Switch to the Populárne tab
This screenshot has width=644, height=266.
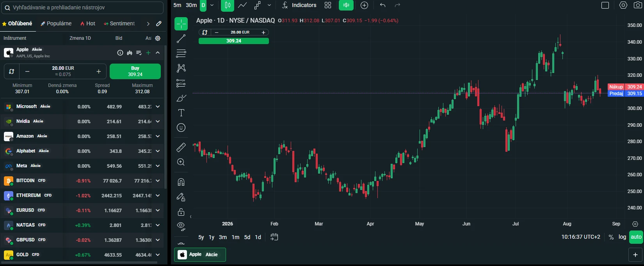pos(56,23)
